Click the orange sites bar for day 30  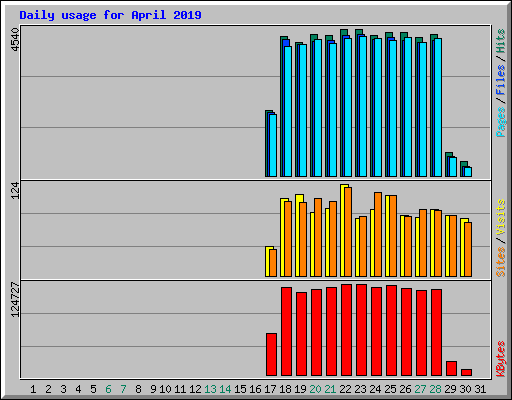point(468,249)
